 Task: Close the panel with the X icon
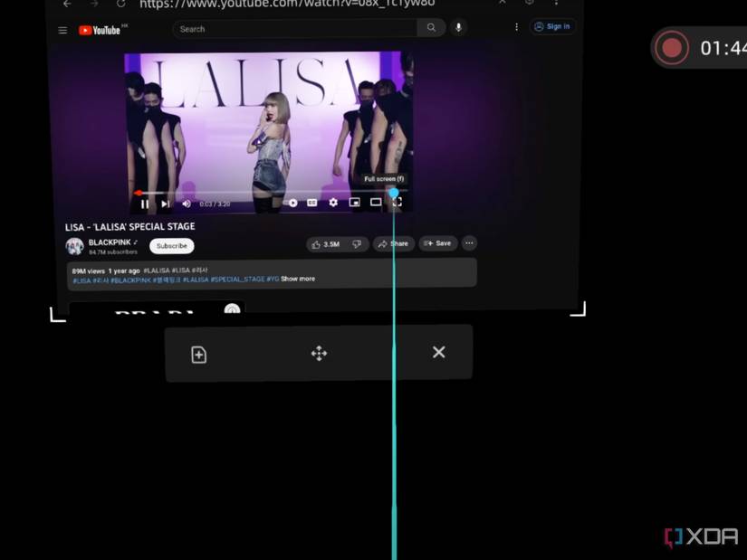[x=439, y=352]
